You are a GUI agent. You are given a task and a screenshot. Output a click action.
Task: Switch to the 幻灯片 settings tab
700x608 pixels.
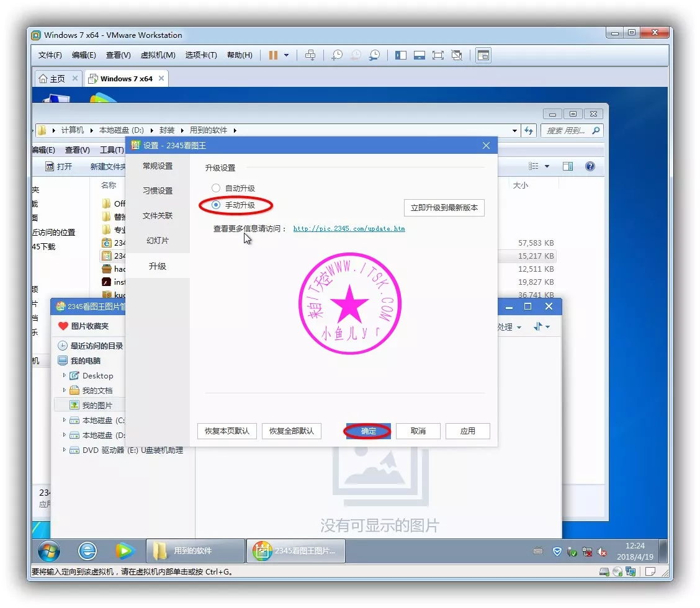[158, 241]
